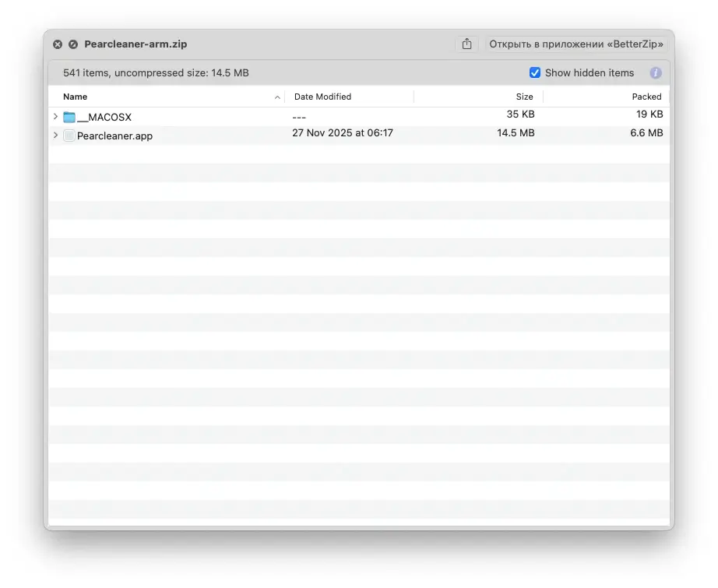Close the Quick Look preview window

(58, 44)
